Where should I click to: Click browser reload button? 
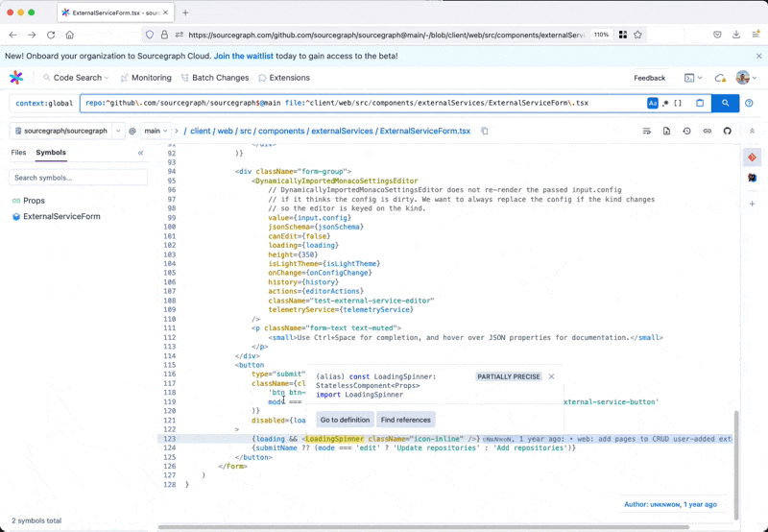coord(51,35)
